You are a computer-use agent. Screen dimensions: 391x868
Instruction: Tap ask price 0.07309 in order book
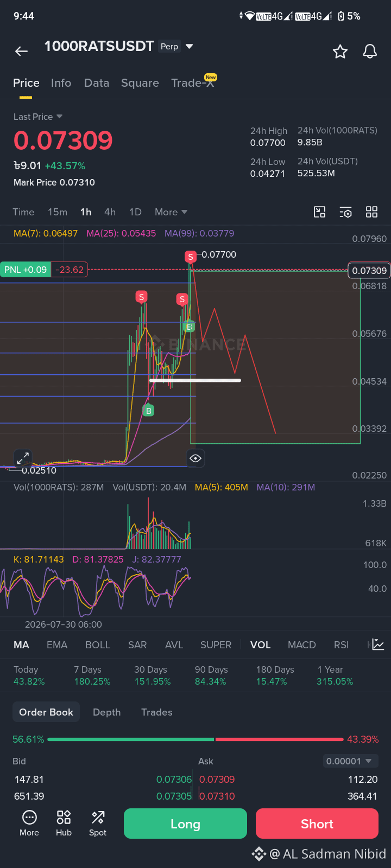tap(217, 780)
